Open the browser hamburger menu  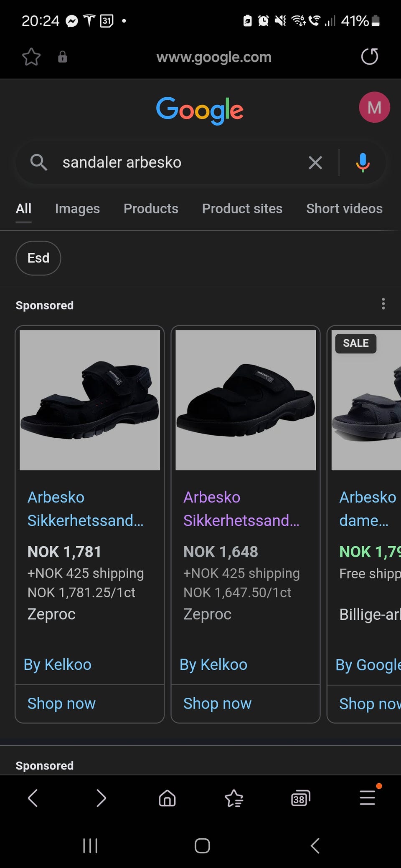368,798
